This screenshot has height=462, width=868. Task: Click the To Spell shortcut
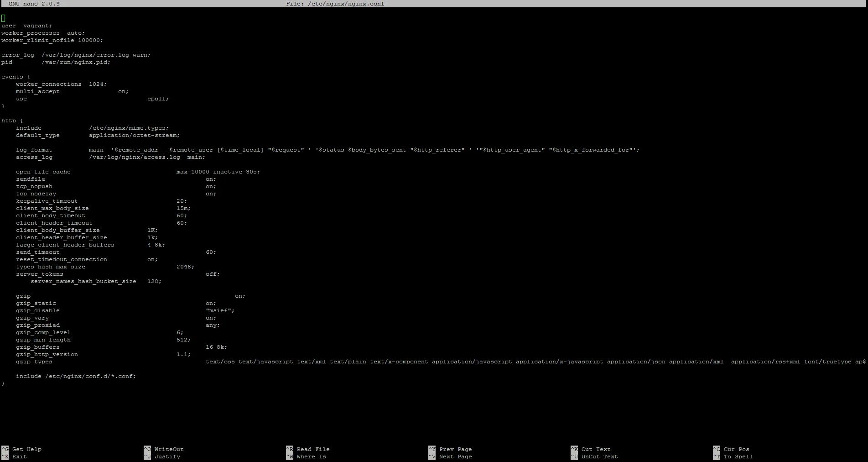point(737,457)
